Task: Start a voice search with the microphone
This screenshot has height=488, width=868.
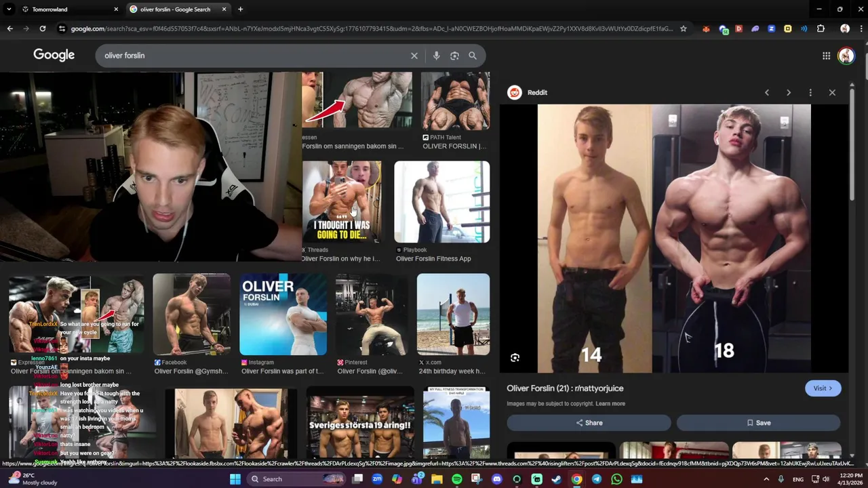Action: (x=436, y=56)
